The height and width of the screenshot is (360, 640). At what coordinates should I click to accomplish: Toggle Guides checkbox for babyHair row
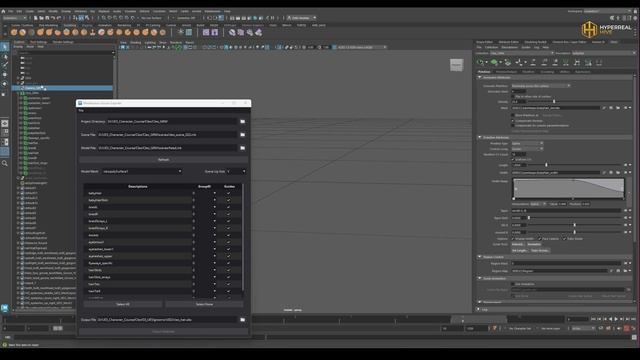[x=229, y=193]
